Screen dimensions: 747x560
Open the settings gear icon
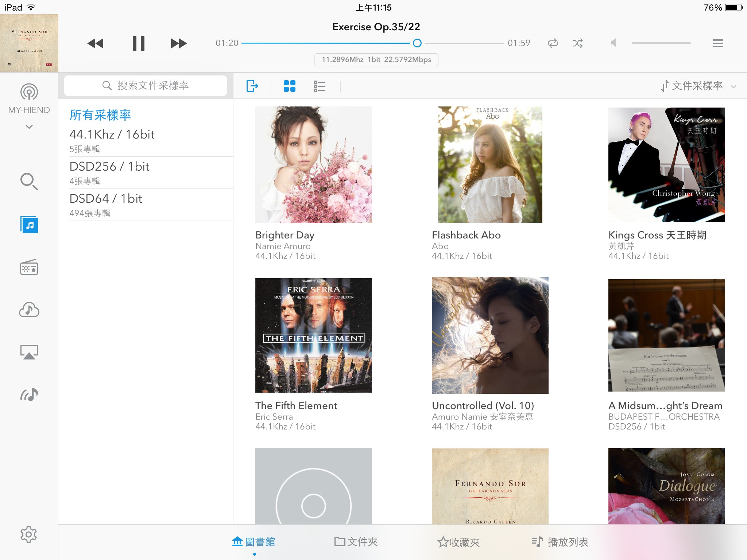coord(29,534)
